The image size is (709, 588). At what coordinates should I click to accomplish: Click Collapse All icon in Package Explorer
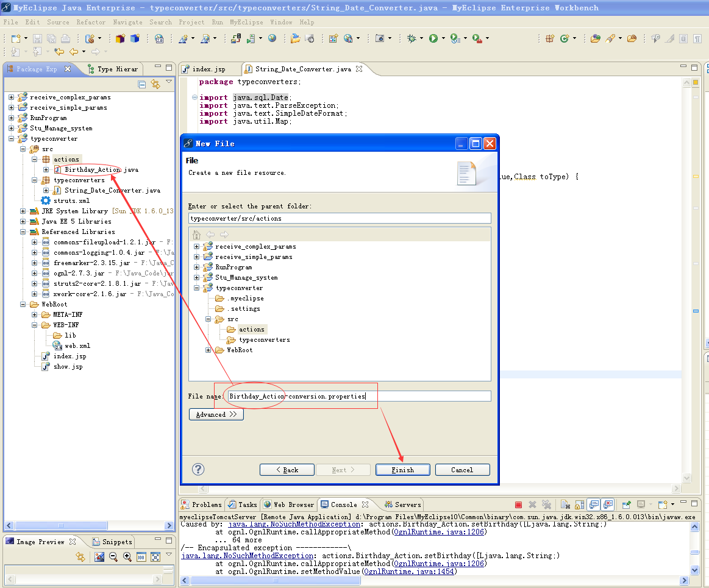pos(141,84)
